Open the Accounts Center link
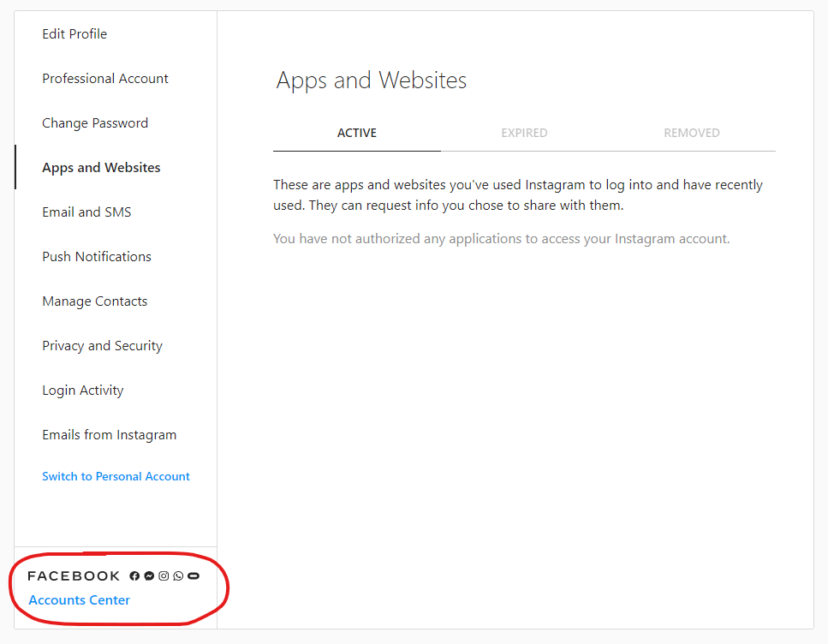Screen dimensions: 828x644 click(80, 600)
